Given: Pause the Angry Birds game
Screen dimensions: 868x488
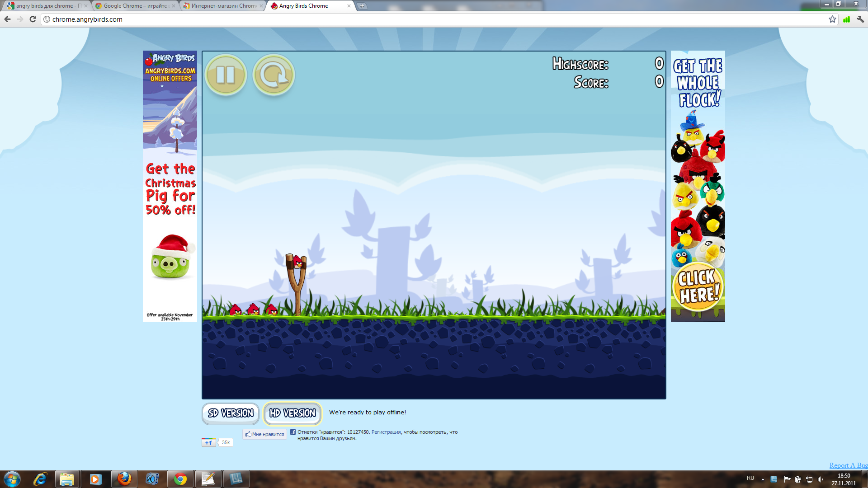Looking at the screenshot, I should coord(226,75).
